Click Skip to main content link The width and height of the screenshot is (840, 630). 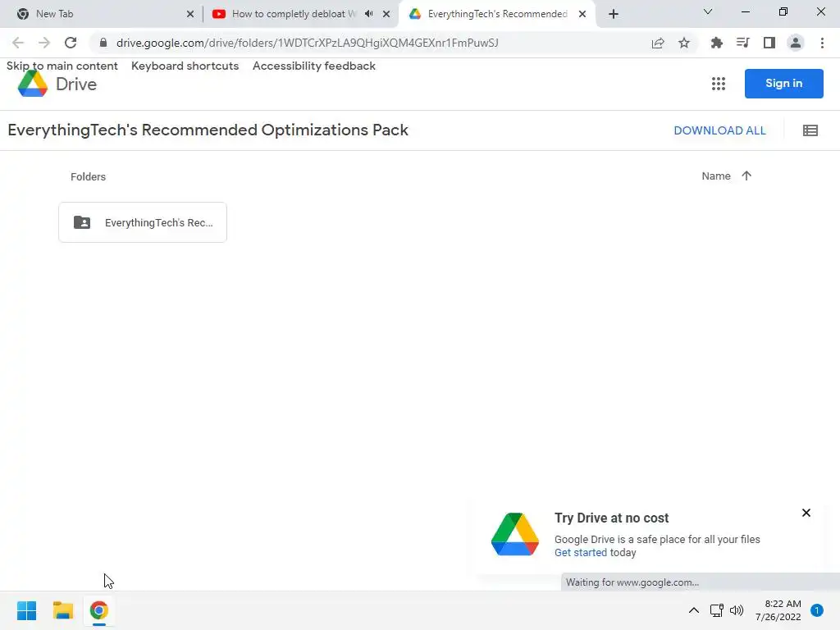(62, 66)
